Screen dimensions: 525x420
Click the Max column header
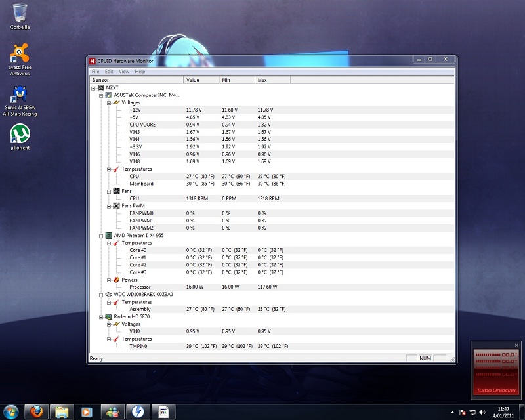tap(272, 80)
